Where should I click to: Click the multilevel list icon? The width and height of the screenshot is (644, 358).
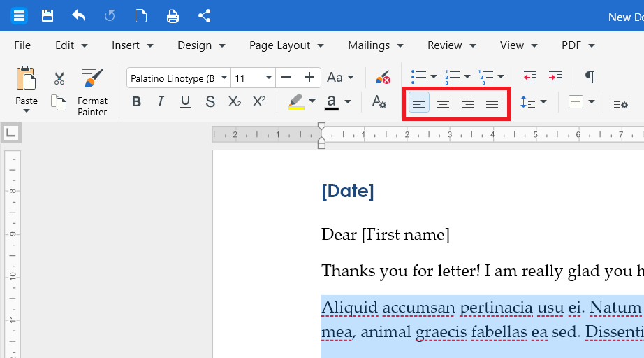[486, 77]
